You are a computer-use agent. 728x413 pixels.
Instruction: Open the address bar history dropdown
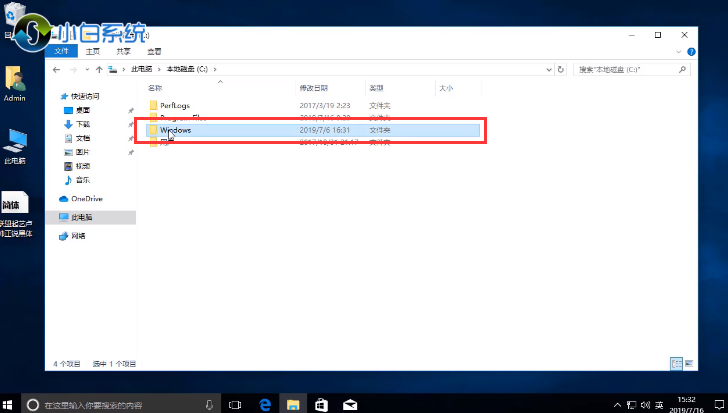pos(549,70)
